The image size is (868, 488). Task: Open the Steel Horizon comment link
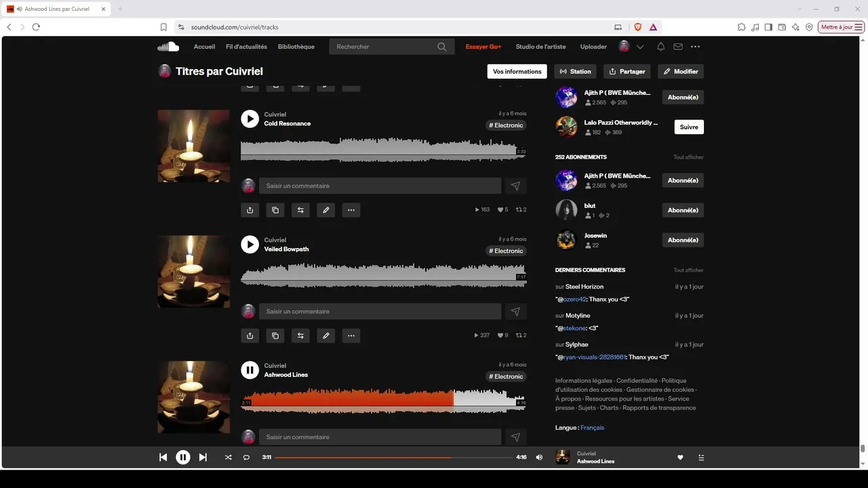coord(585,287)
